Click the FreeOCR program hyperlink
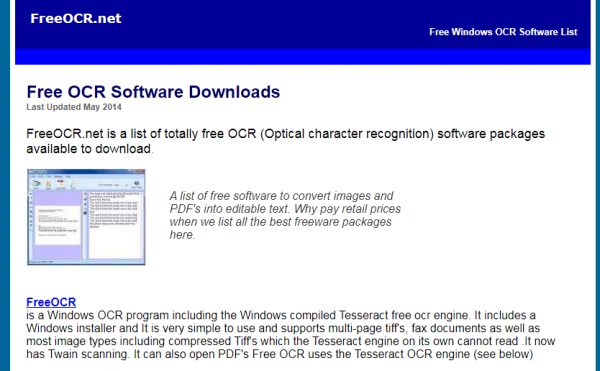Image resolution: width=600 pixels, height=371 pixels. [x=51, y=302]
